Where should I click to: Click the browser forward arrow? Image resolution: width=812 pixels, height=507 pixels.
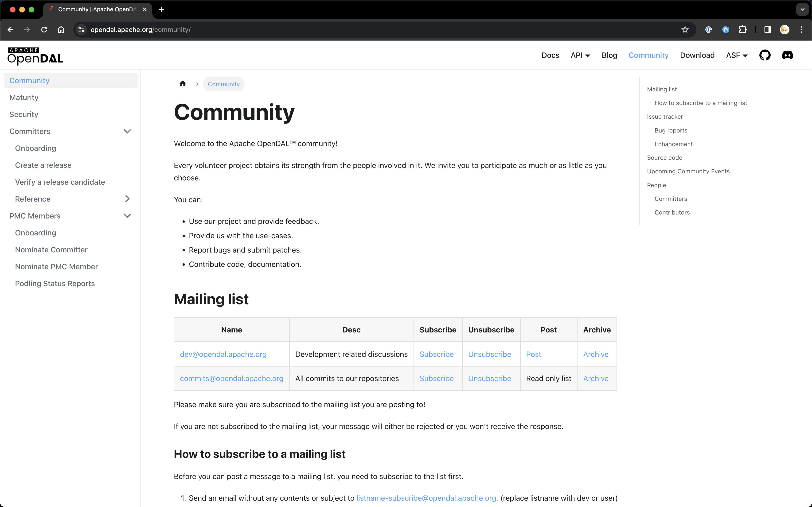tap(27, 30)
